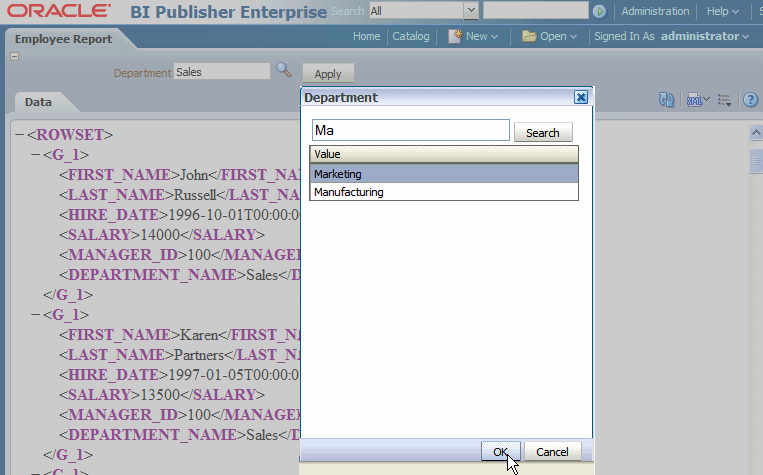Open the Open menu
This screenshot has width=763, height=475.
pos(549,36)
